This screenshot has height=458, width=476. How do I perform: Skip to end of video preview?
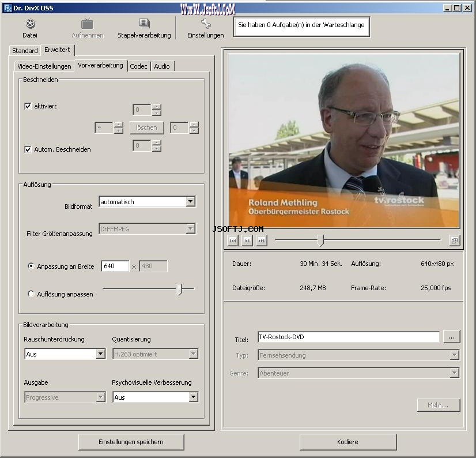[262, 241]
